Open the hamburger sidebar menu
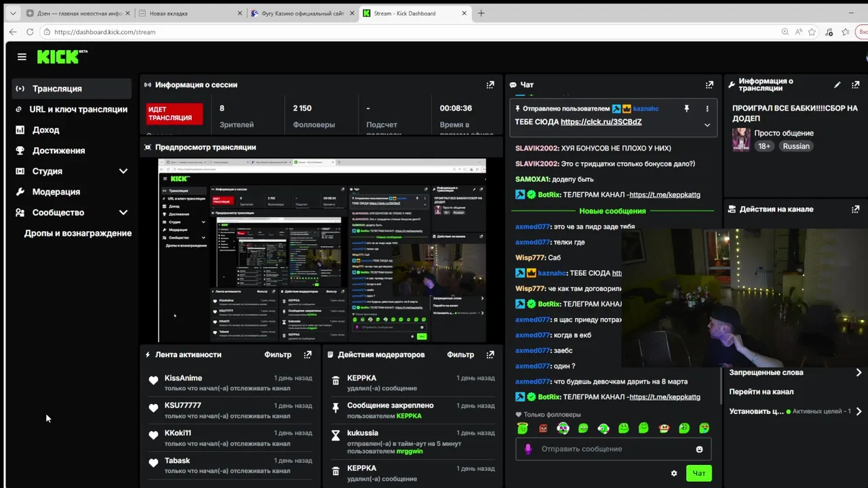The width and height of the screenshot is (868, 488). point(22,57)
